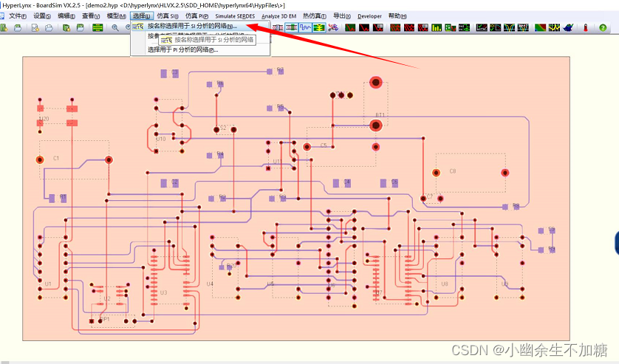619x364 pixels.
Task: Click the highlighted green-red line segment icon
Action: pyautogui.click(x=291, y=27)
